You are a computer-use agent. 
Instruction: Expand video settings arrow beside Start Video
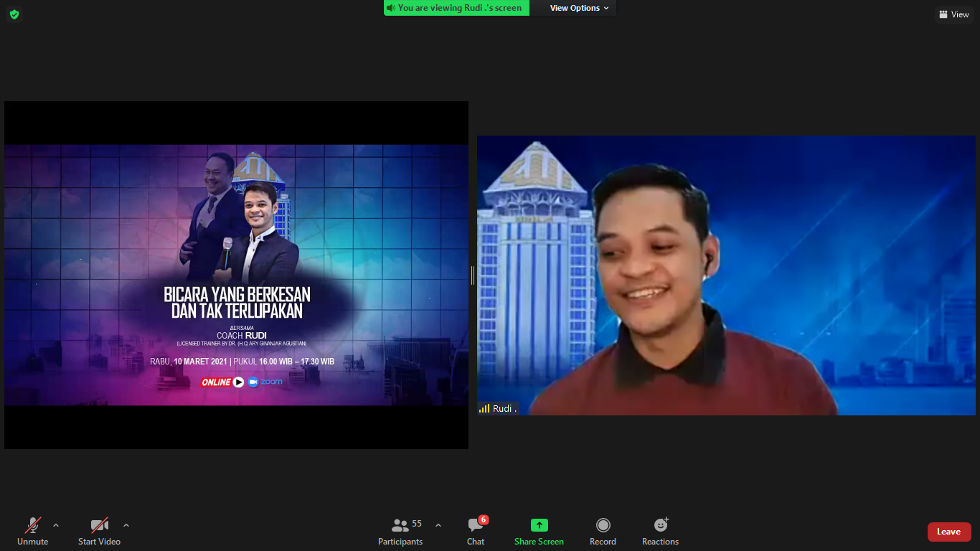click(x=126, y=525)
